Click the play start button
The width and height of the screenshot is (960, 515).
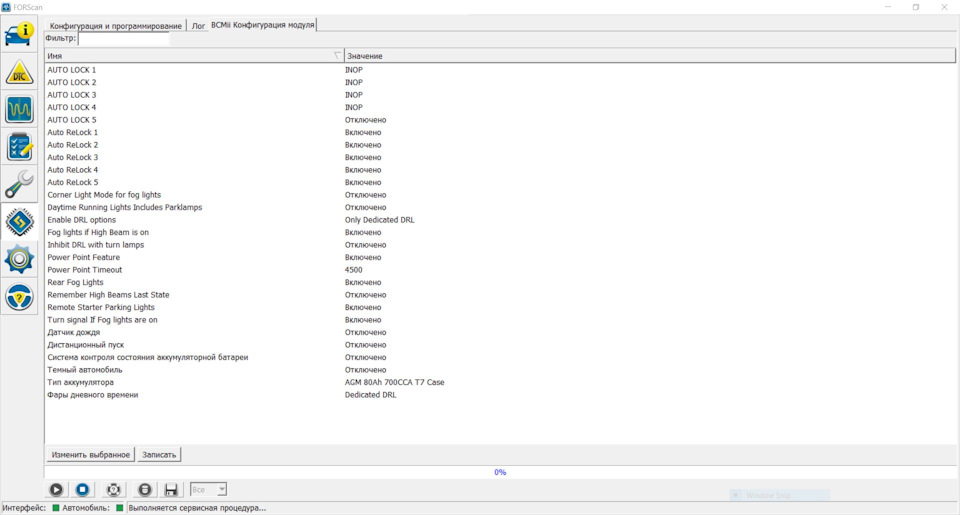[56, 489]
